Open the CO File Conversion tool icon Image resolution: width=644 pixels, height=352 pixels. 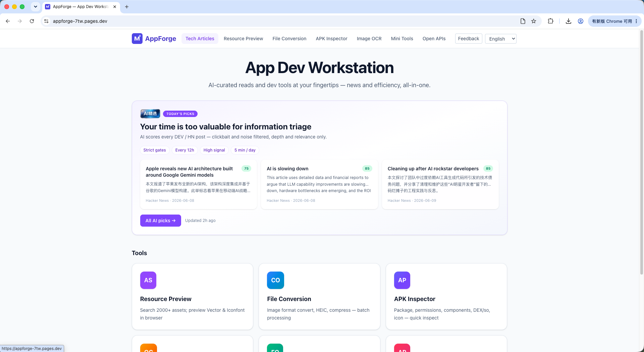pos(275,280)
